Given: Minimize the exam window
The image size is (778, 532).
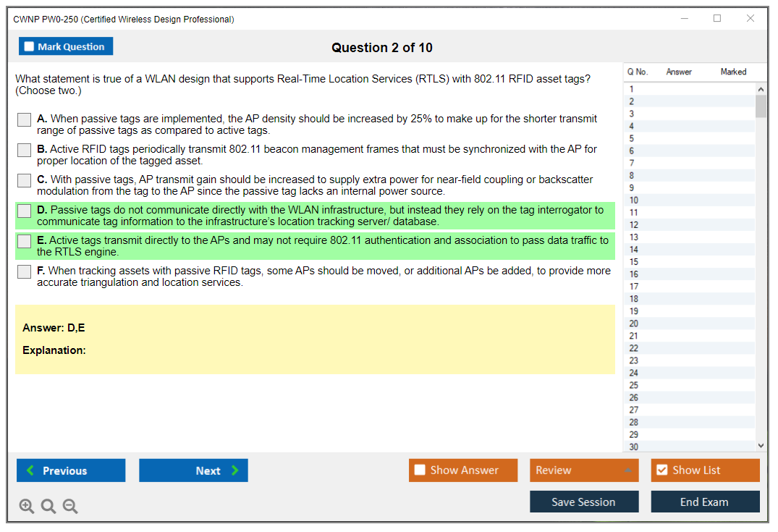Looking at the screenshot, I should click(x=684, y=19).
